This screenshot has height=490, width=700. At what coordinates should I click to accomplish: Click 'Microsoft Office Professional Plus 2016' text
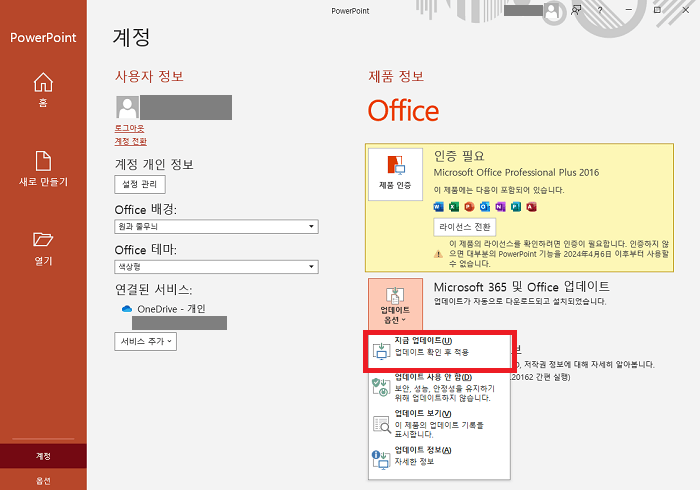pos(516,172)
